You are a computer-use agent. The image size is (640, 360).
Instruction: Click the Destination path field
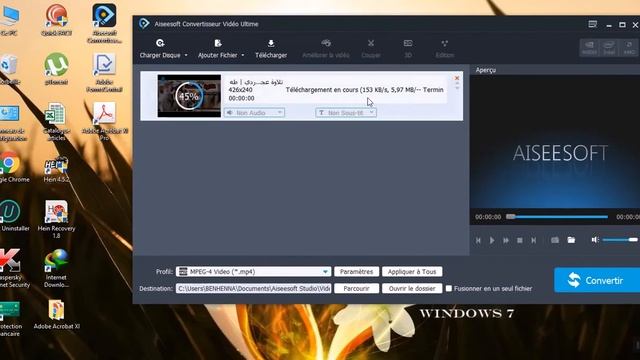[x=253, y=289]
